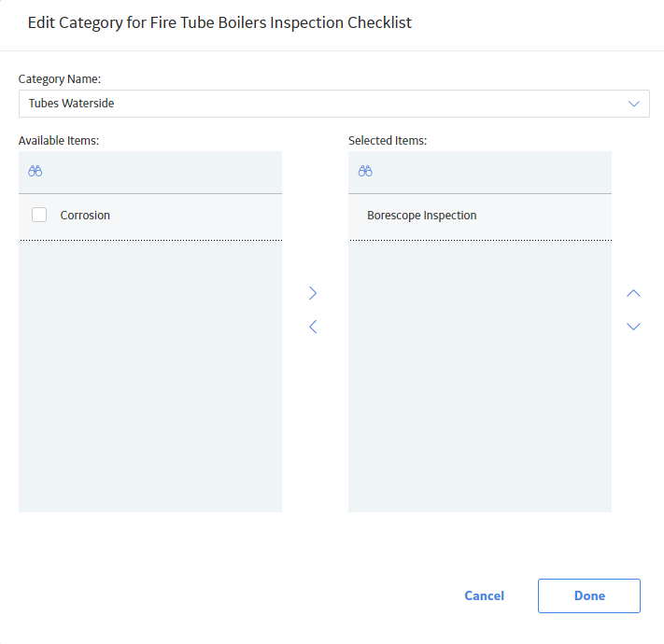The image size is (664, 644).
Task: Click the Selected Items heading label
Action: [388, 141]
